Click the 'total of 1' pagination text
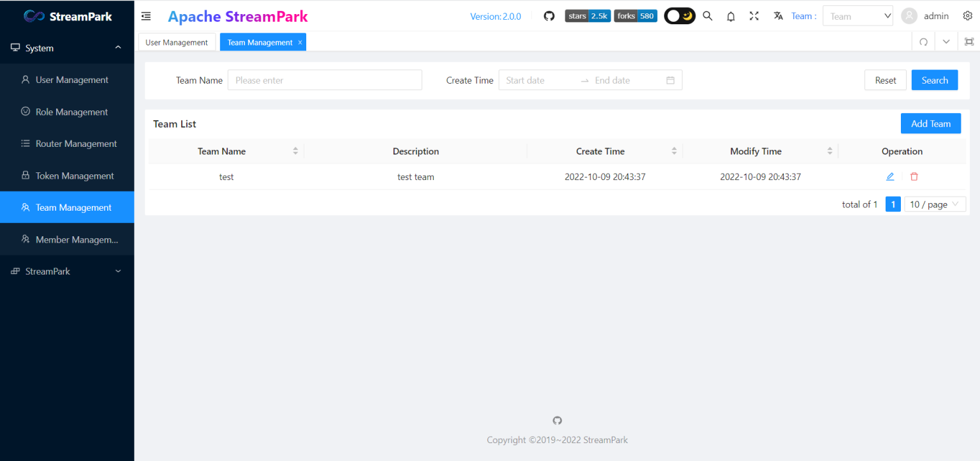The width and height of the screenshot is (980, 461). (x=860, y=204)
